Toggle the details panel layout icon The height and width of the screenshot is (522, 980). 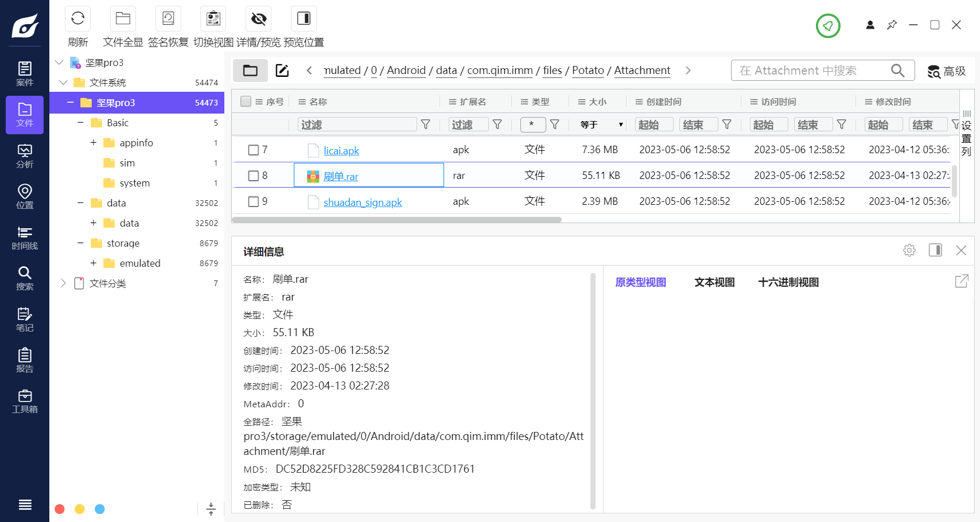[935, 250]
